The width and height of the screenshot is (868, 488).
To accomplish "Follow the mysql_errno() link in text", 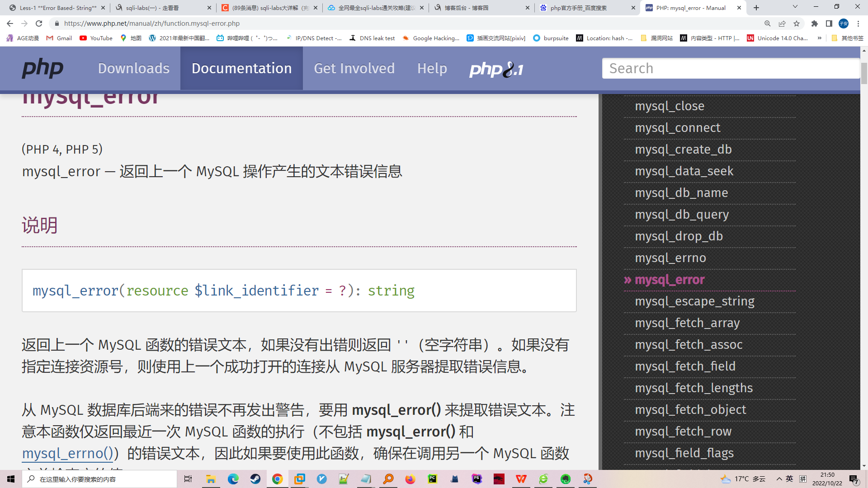I will (x=68, y=453).
